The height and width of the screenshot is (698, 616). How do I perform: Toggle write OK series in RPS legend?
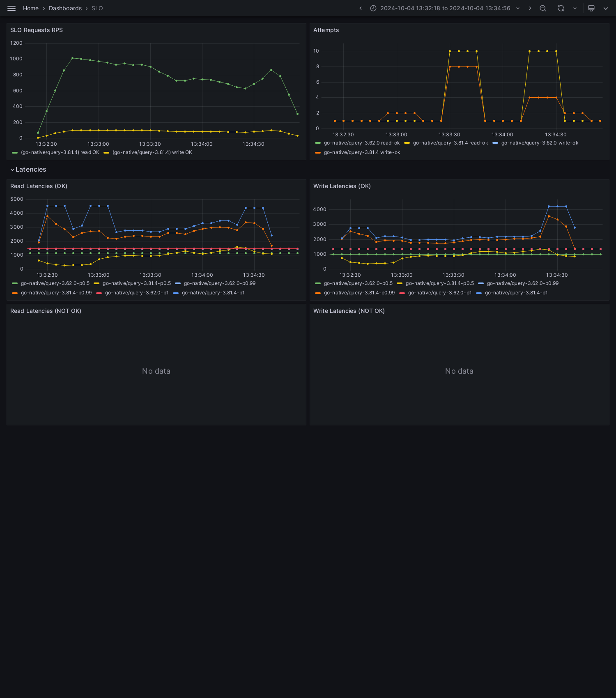(x=152, y=152)
